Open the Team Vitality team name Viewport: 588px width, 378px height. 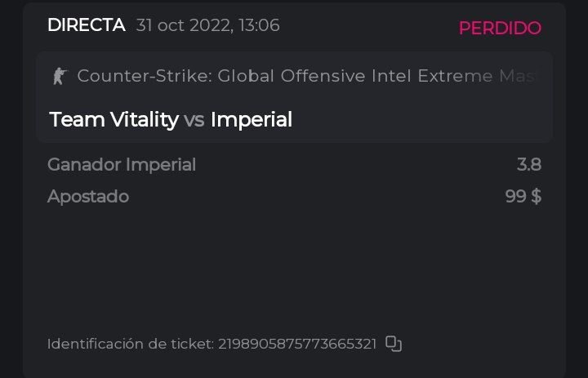pyautogui.click(x=114, y=119)
